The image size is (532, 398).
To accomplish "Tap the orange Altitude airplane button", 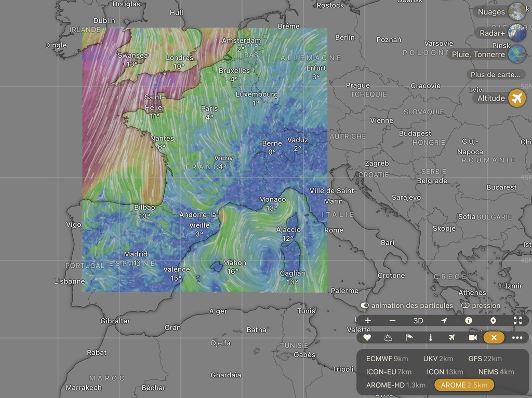I will [517, 98].
